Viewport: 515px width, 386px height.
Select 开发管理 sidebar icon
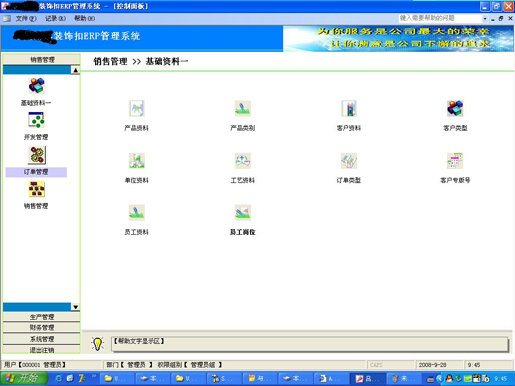coord(36,120)
